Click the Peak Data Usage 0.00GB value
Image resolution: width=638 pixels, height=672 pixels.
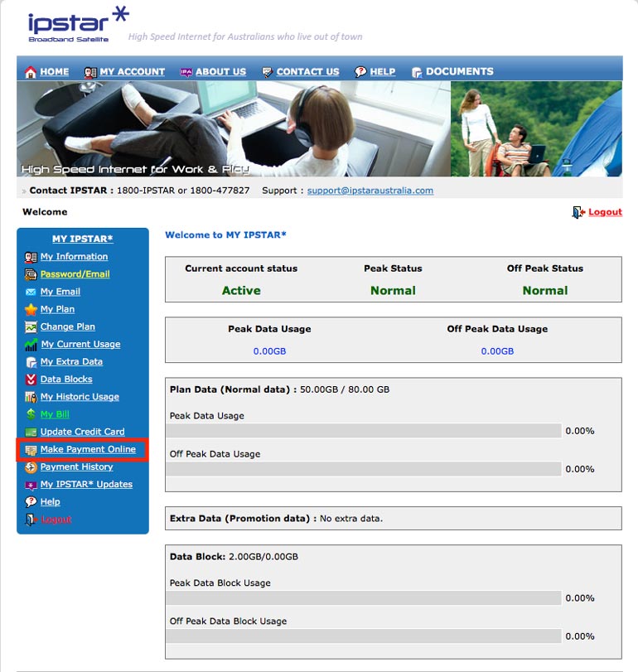click(x=269, y=351)
